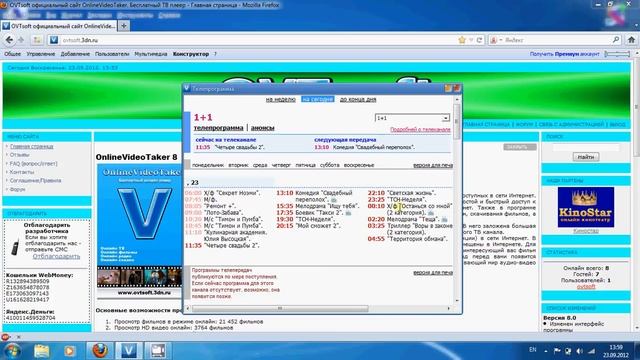Click the Найти search button
This screenshot has height=360, width=640.
586,157
